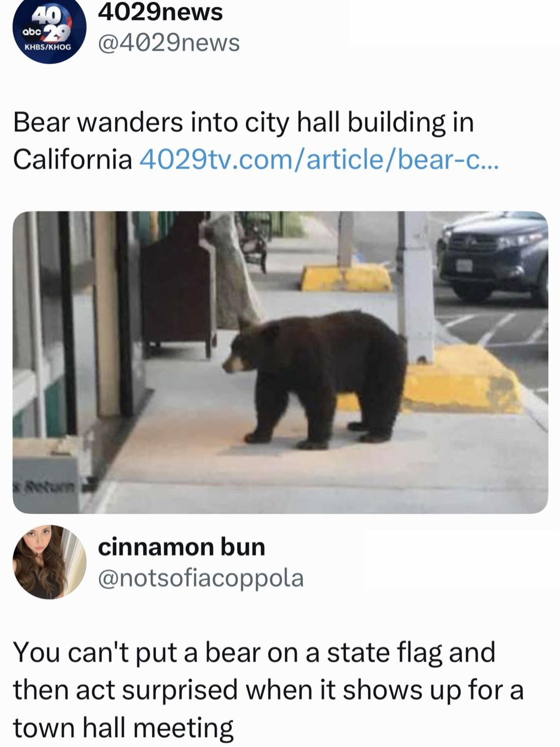The height and width of the screenshot is (747, 560).
Task: Click the KHBS/KHOG label in logo
Action: [48, 47]
